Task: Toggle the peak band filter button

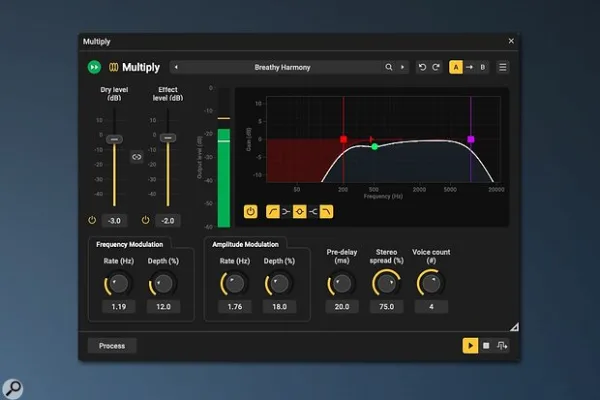Action: 300,212
